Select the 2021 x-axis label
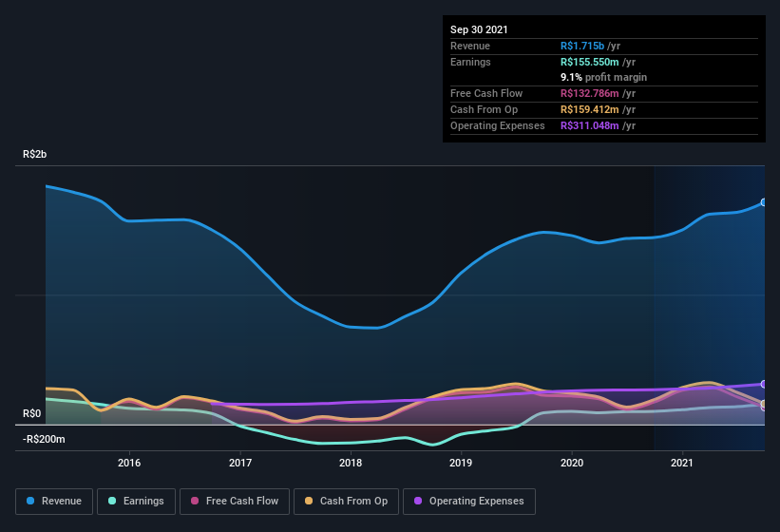The width and height of the screenshot is (780, 532). pos(682,463)
